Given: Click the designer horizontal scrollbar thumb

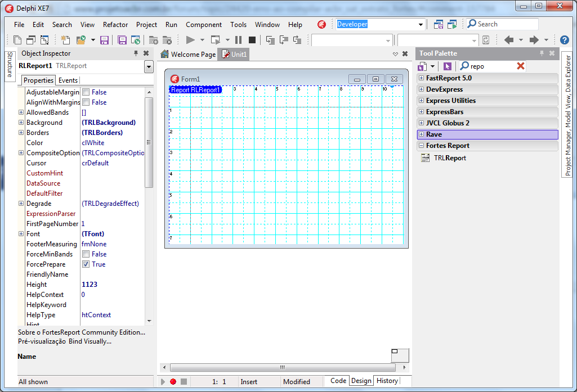Looking at the screenshot, I should (283, 367).
